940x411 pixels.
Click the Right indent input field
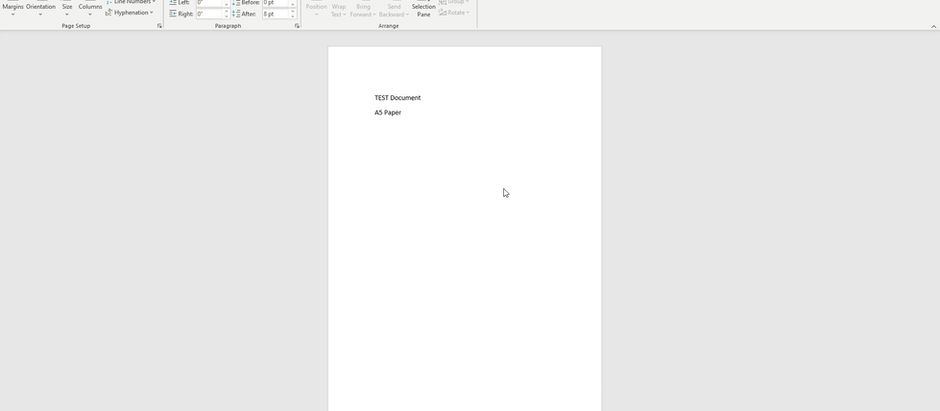click(209, 13)
